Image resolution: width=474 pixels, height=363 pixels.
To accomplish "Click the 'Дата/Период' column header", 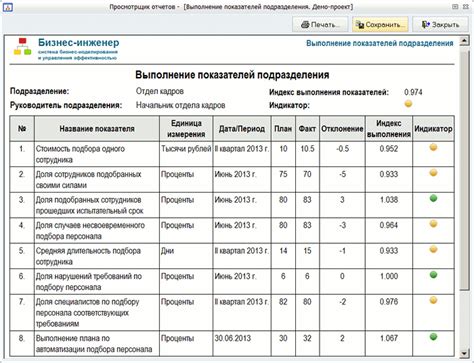I will [242, 128].
